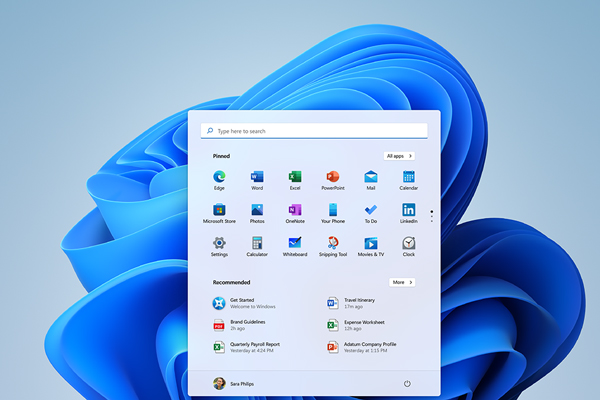Open Adatum Company Profile presentation
600x400 pixels.
(x=362, y=347)
